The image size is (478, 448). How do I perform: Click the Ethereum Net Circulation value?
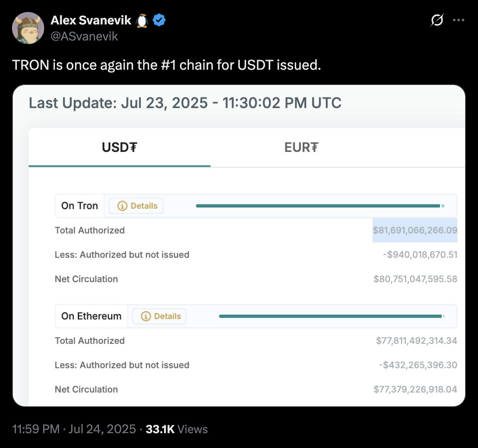tap(415, 389)
